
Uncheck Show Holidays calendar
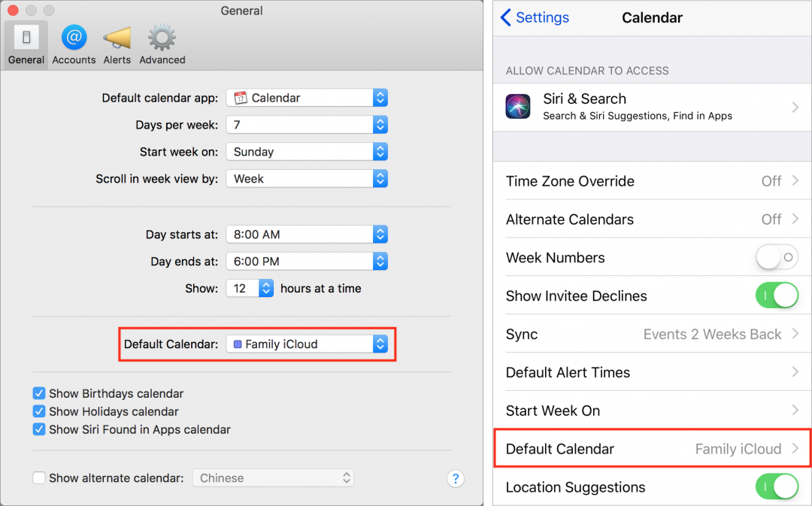click(39, 412)
